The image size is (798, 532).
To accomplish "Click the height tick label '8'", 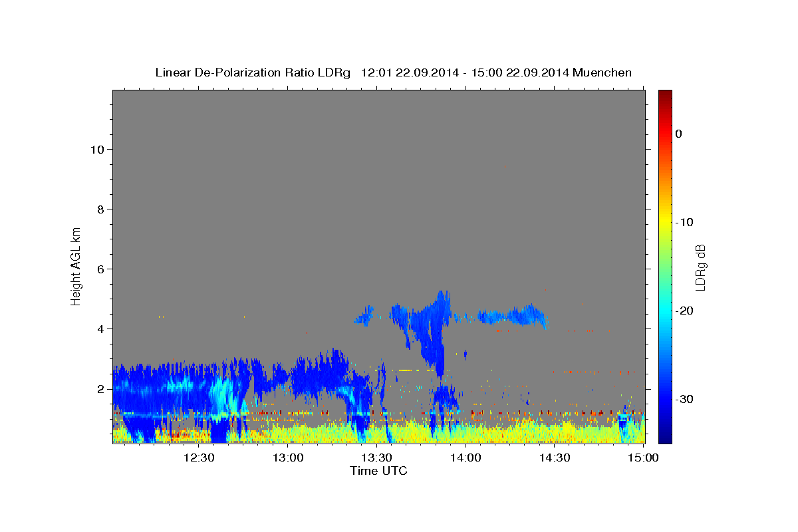I will pyautogui.click(x=100, y=209).
